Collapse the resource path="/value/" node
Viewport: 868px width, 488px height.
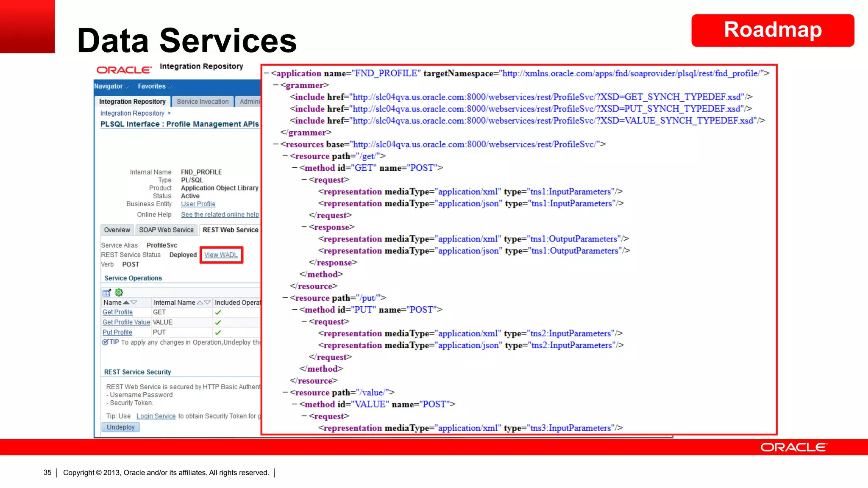(x=285, y=393)
